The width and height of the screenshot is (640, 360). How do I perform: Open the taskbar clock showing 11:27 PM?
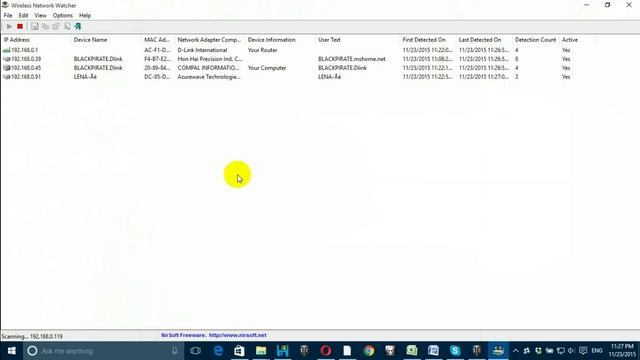pyautogui.click(x=622, y=351)
